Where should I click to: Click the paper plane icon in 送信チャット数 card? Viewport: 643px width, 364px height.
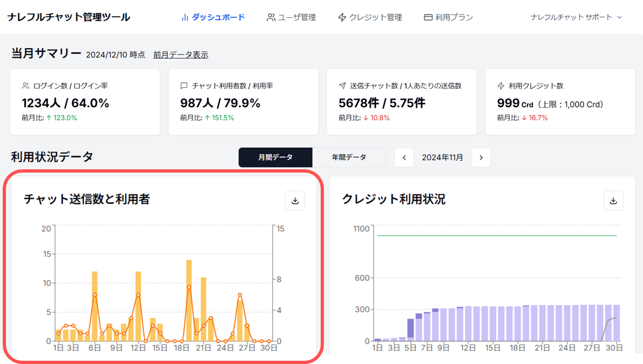342,86
